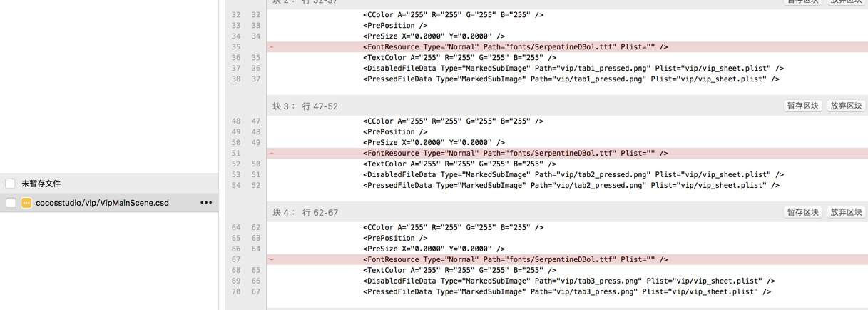Click the yellow modified-file icon
This screenshot has width=868, height=310.
(x=26, y=203)
